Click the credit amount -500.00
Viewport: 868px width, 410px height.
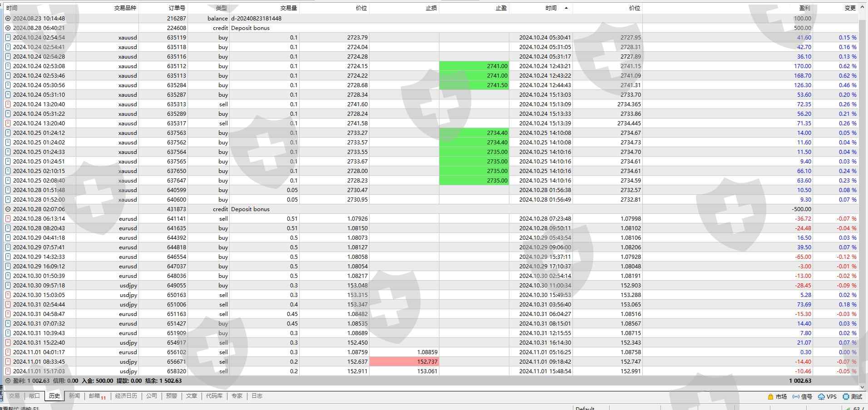click(801, 209)
